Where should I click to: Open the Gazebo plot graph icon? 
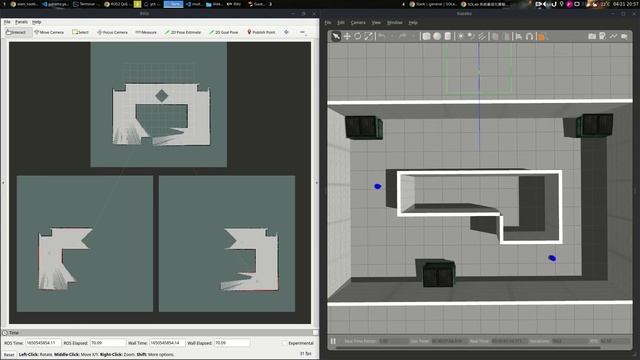tap(613, 36)
